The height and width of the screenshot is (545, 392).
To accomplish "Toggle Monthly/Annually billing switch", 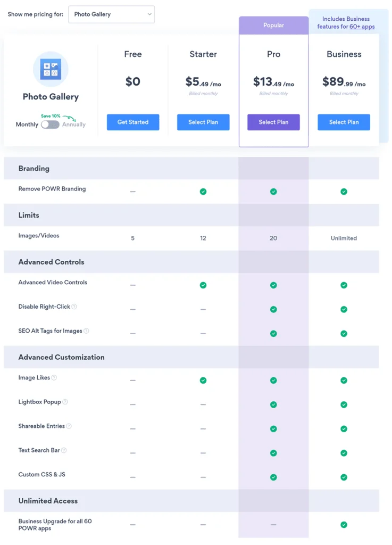I will [x=50, y=125].
